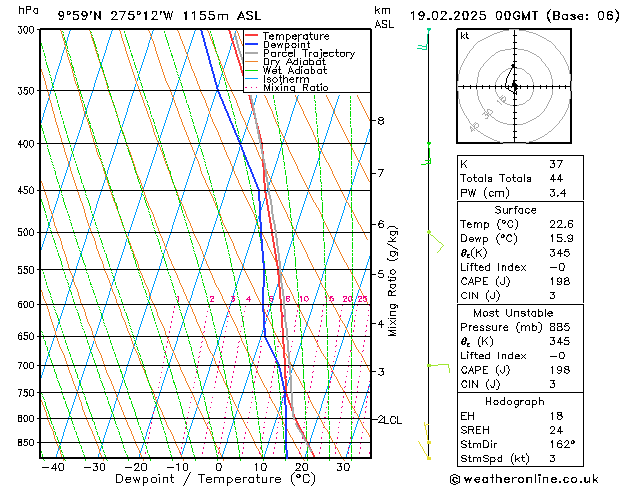Click the Most Unstable section heading

513,313
